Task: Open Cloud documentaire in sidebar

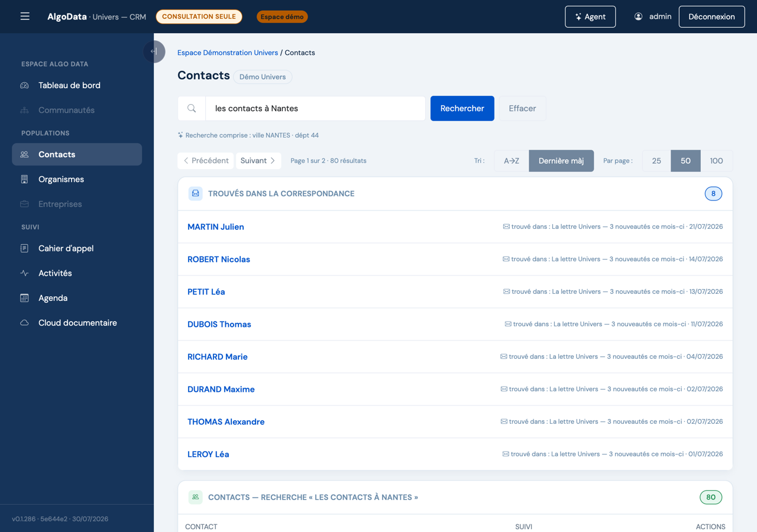Action: pyautogui.click(x=77, y=323)
